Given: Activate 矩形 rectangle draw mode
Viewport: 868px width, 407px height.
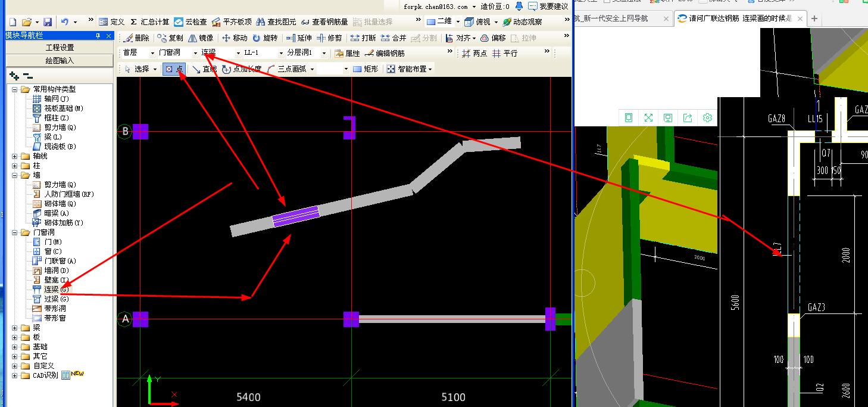Looking at the screenshot, I should [x=366, y=69].
